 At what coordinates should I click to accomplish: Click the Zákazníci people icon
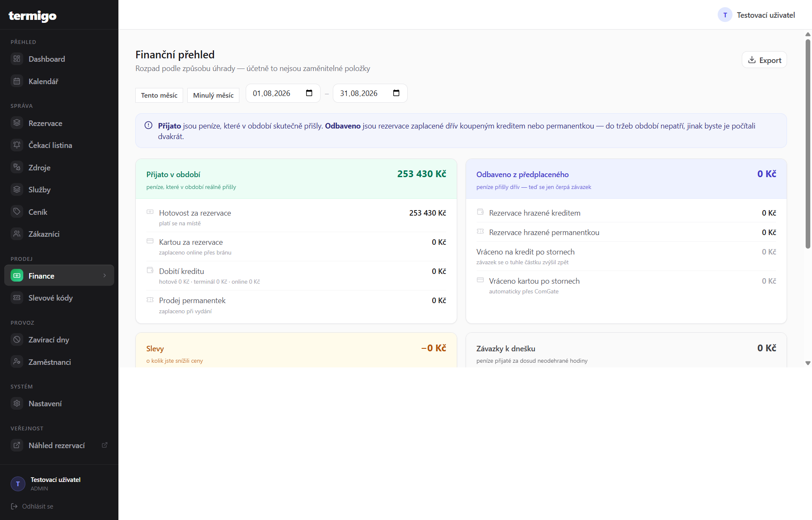(17, 234)
